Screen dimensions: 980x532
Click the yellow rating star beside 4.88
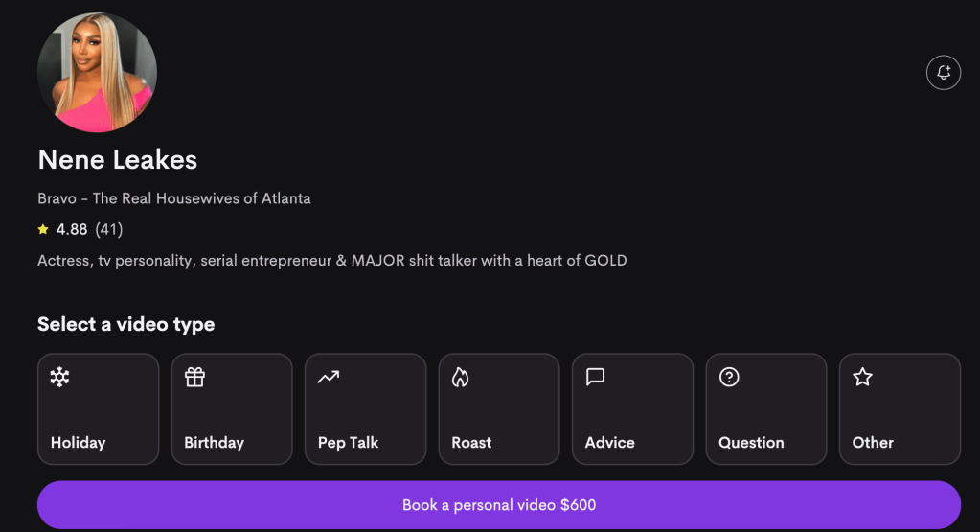click(43, 229)
